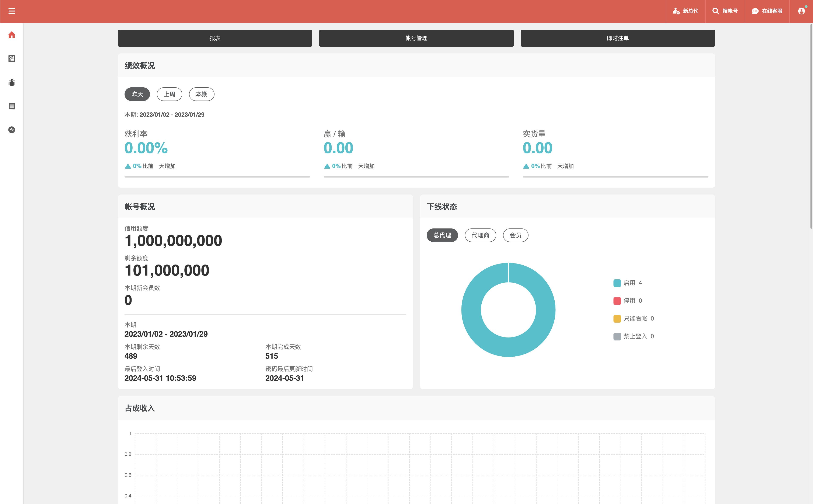Click the 新总代 add agent icon

coord(676,11)
